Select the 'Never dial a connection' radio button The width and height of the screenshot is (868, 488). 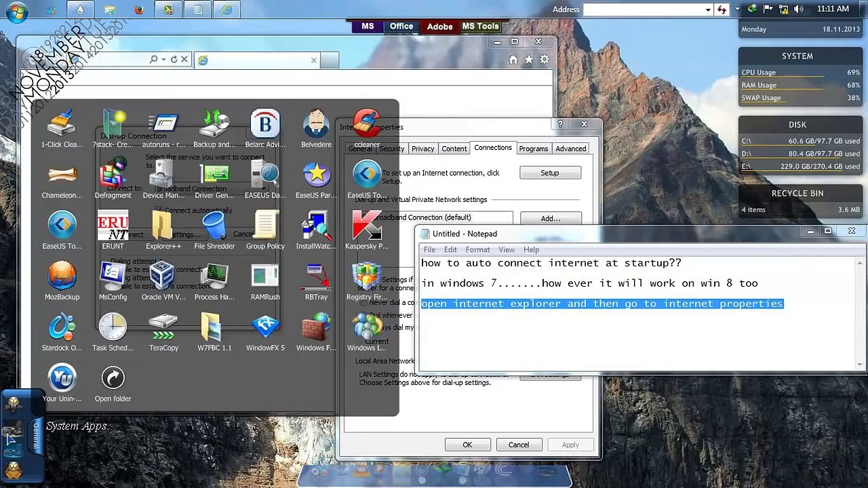pos(363,302)
